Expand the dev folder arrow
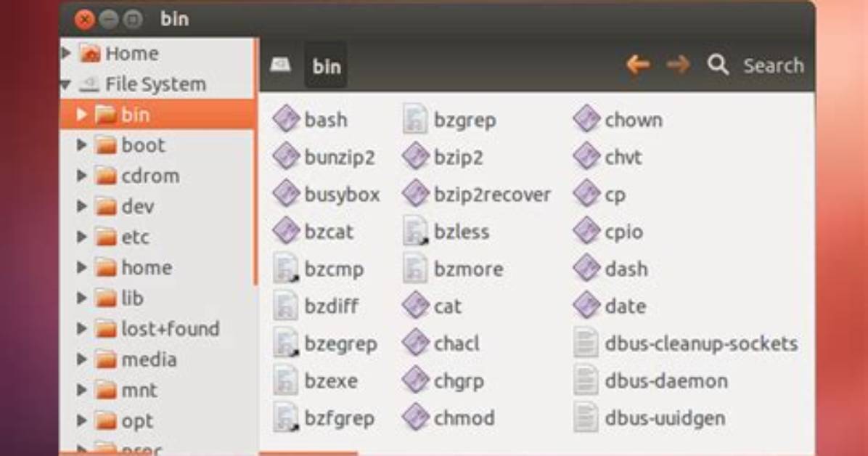The image size is (868, 456). tap(82, 206)
